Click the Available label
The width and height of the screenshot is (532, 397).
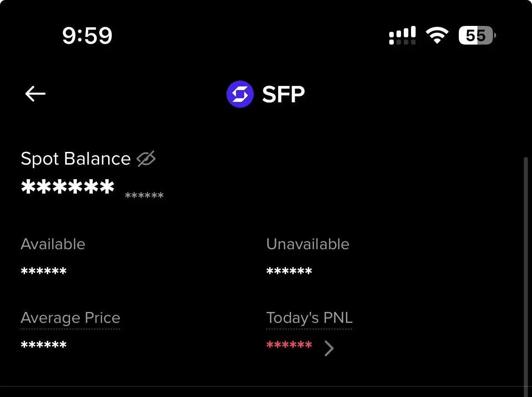point(53,244)
